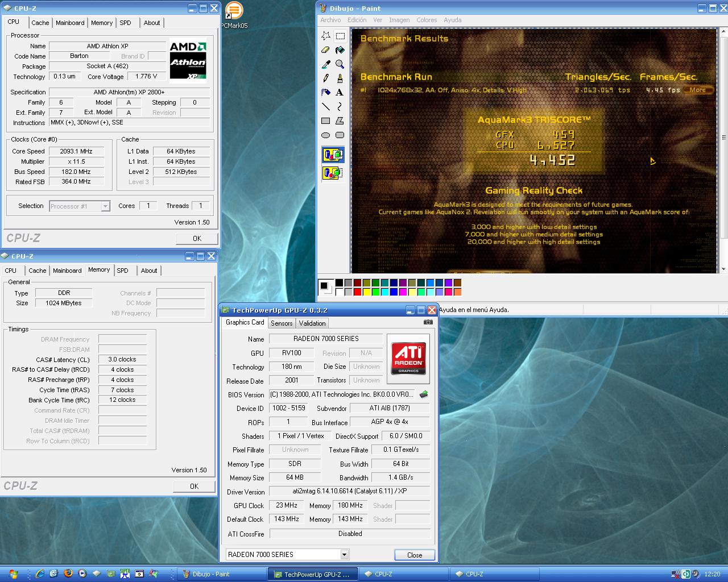Pick the Text tool in Paint
Screen dimensions: 728x582
click(x=340, y=92)
